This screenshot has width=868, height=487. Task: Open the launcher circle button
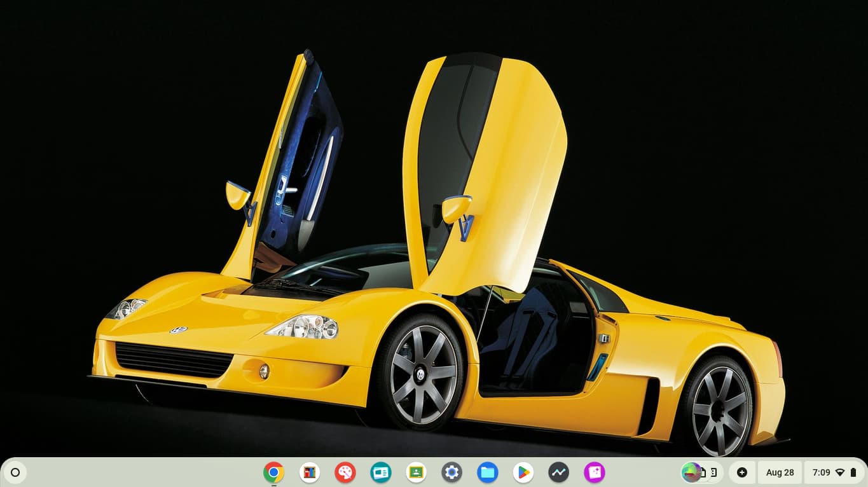15,472
